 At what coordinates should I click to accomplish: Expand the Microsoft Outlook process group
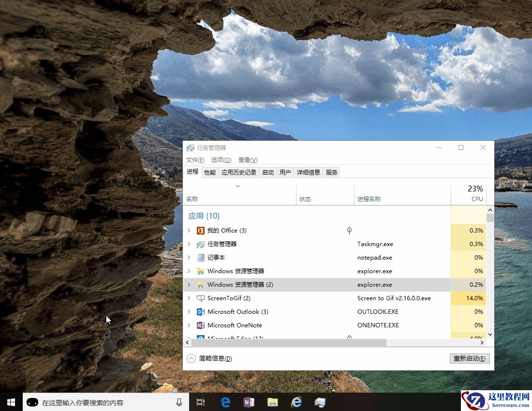coord(190,312)
